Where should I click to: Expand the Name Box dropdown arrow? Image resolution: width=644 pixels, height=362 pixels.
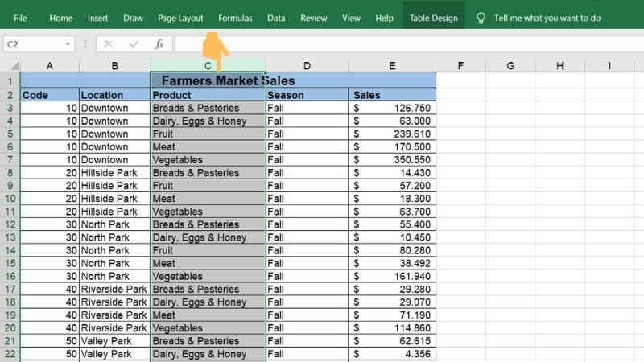pos(67,44)
